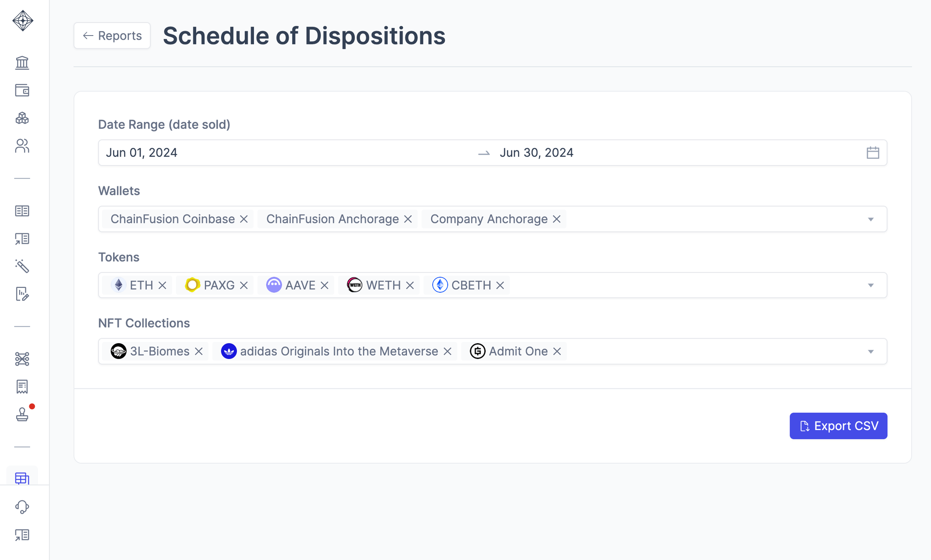
Task: Expand the NFT Collections dropdown arrow
Action: coord(870,352)
